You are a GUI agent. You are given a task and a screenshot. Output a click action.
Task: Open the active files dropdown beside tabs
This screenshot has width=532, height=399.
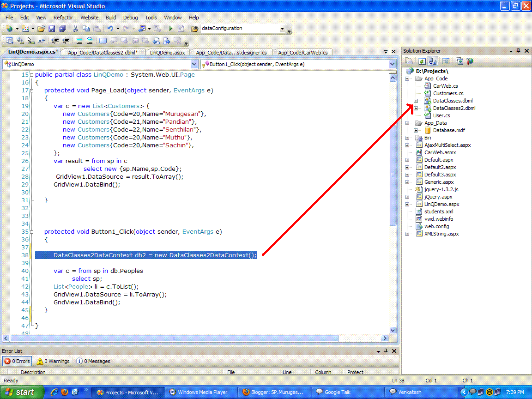click(x=386, y=52)
